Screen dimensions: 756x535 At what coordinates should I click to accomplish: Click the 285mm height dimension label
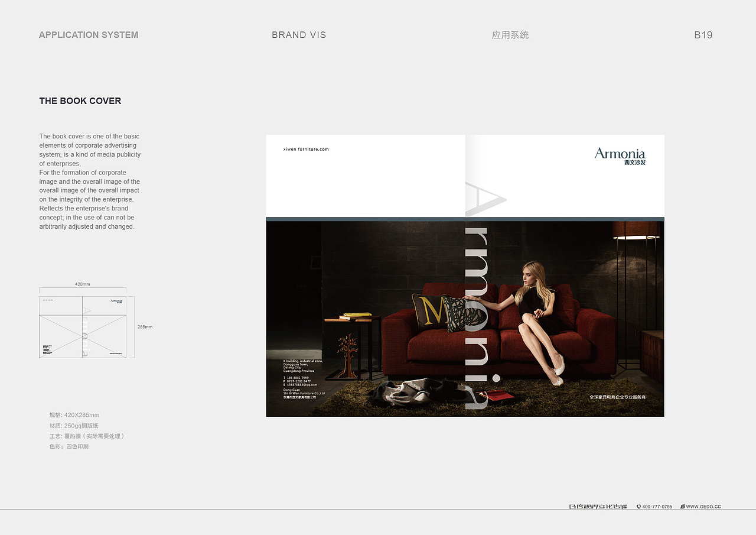pyautogui.click(x=145, y=327)
